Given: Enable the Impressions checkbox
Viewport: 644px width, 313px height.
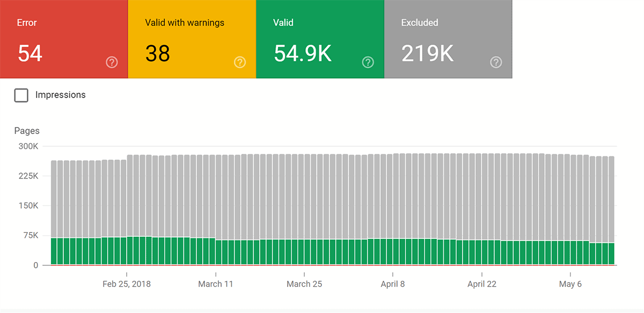Looking at the screenshot, I should click(x=21, y=95).
